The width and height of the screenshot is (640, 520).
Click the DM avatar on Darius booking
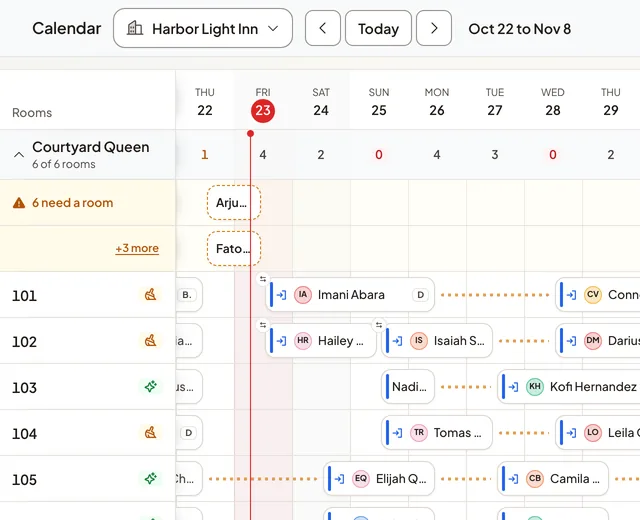click(593, 341)
